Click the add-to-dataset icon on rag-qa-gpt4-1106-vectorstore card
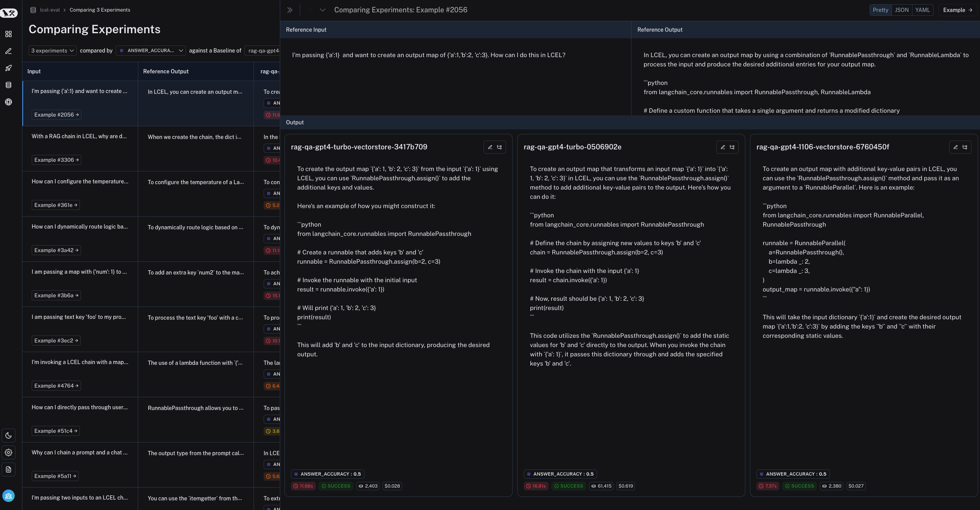 click(x=965, y=147)
